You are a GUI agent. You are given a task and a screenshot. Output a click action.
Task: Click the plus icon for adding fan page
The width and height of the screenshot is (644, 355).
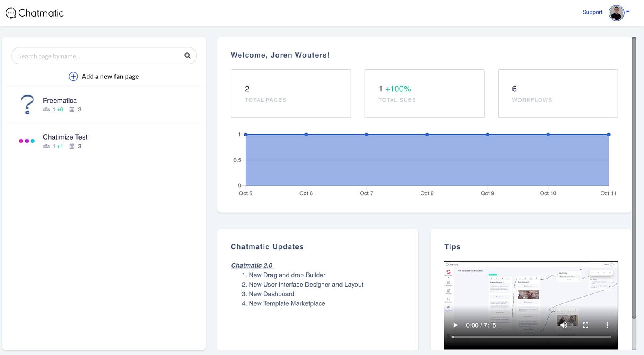tap(73, 76)
